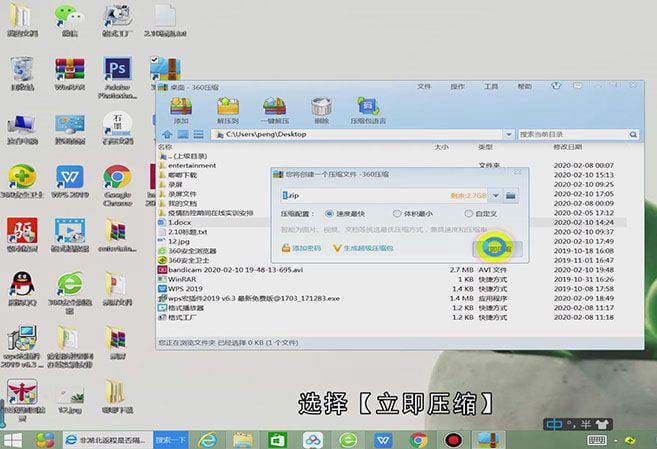
Task: Select the 格式工厂 row in the list
Action: [x=392, y=317]
